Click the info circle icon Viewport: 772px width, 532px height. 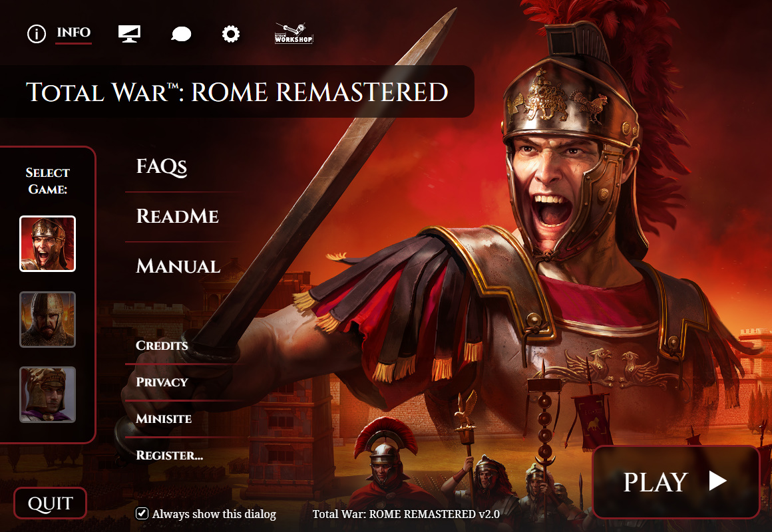(x=37, y=34)
